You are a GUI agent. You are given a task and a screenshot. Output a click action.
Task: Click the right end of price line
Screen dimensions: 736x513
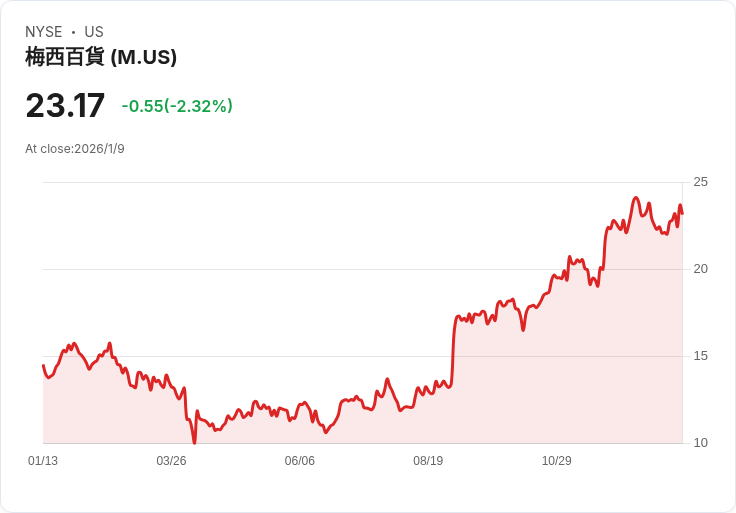pyautogui.click(x=682, y=213)
